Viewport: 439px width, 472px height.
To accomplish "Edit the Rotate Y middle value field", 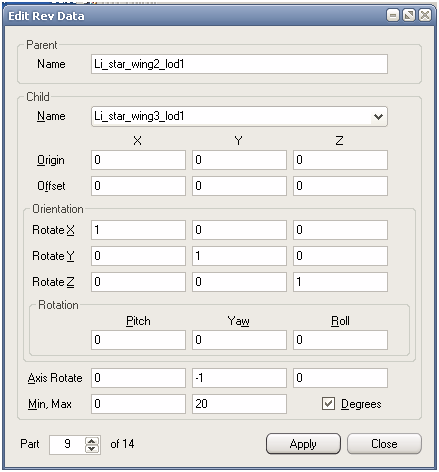I will coord(239,256).
